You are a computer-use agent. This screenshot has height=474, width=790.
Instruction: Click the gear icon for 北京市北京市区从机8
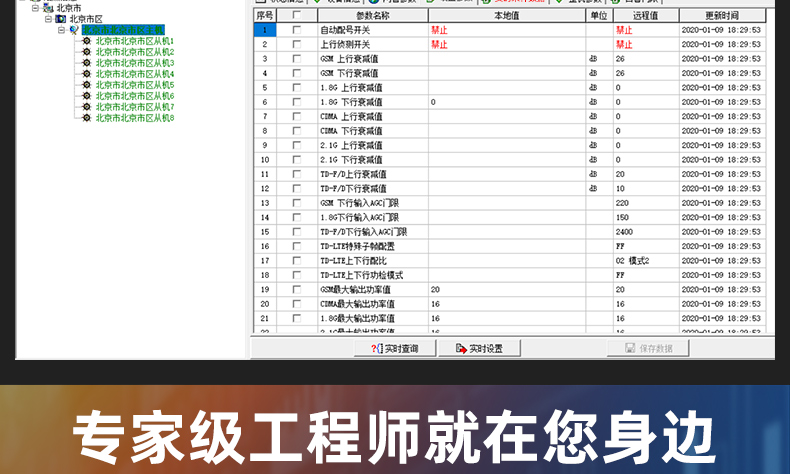tap(87, 118)
